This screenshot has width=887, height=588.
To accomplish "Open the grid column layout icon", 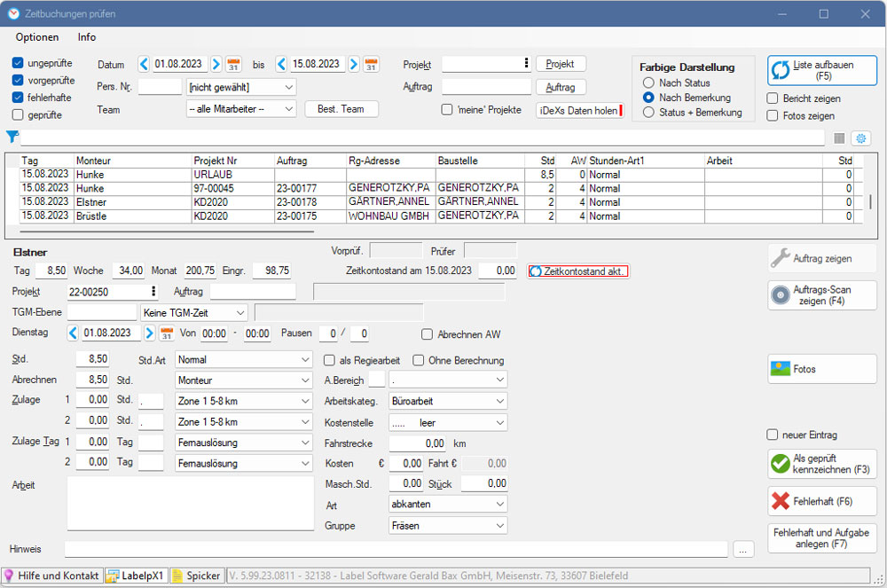I will [x=839, y=138].
